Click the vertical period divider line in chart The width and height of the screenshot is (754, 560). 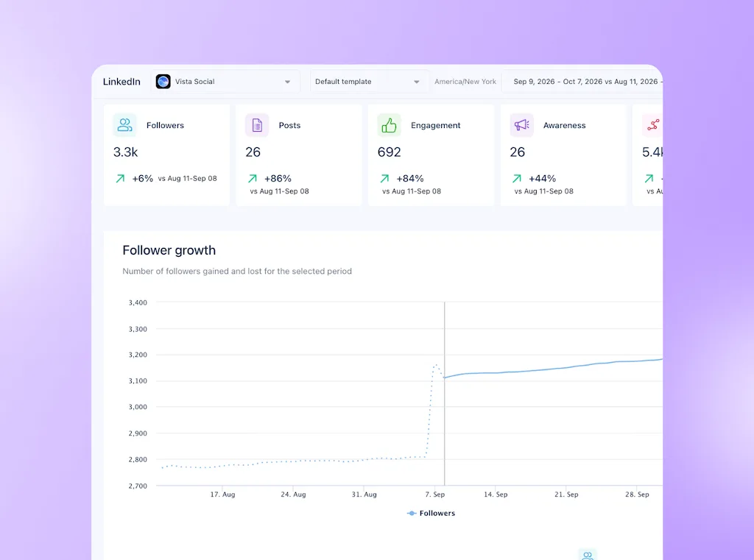[444, 394]
